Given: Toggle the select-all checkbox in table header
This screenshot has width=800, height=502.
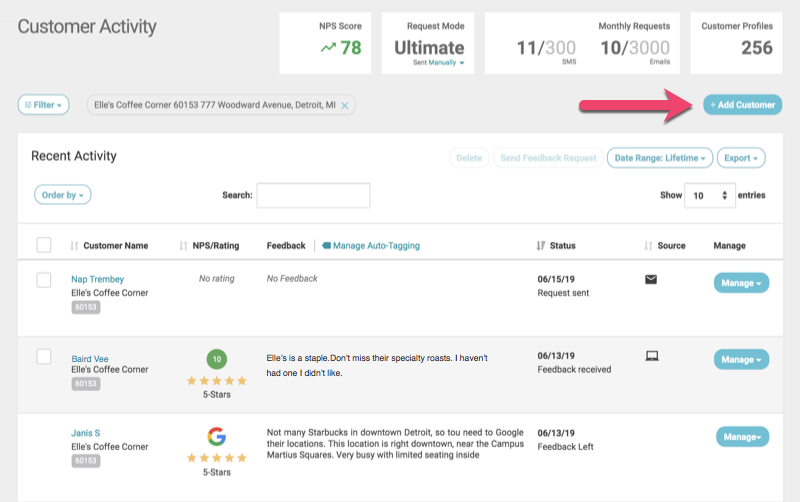Looking at the screenshot, I should tap(44, 245).
